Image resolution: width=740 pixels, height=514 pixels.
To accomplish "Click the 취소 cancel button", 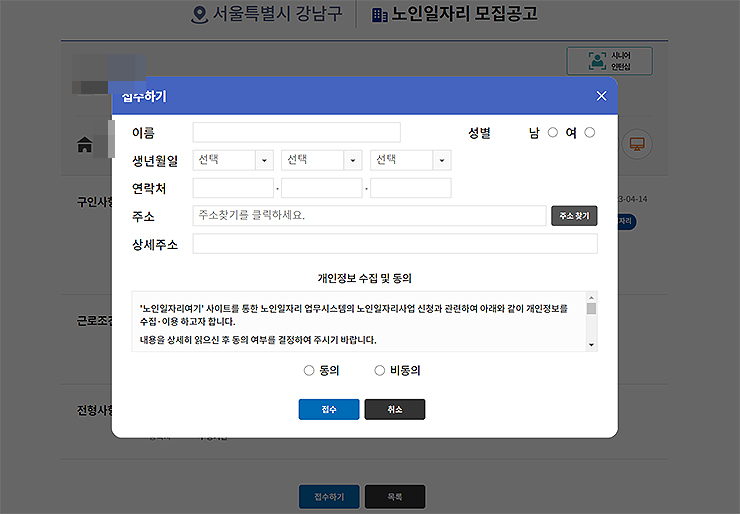I will pyautogui.click(x=395, y=409).
